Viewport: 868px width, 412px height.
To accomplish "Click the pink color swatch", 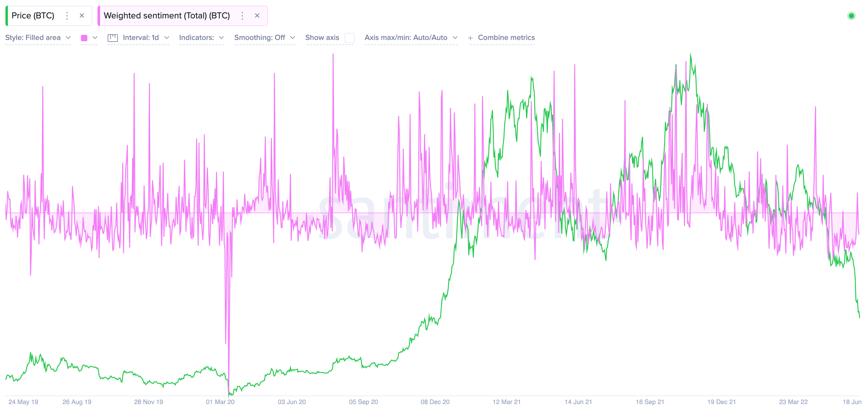I will (x=84, y=38).
